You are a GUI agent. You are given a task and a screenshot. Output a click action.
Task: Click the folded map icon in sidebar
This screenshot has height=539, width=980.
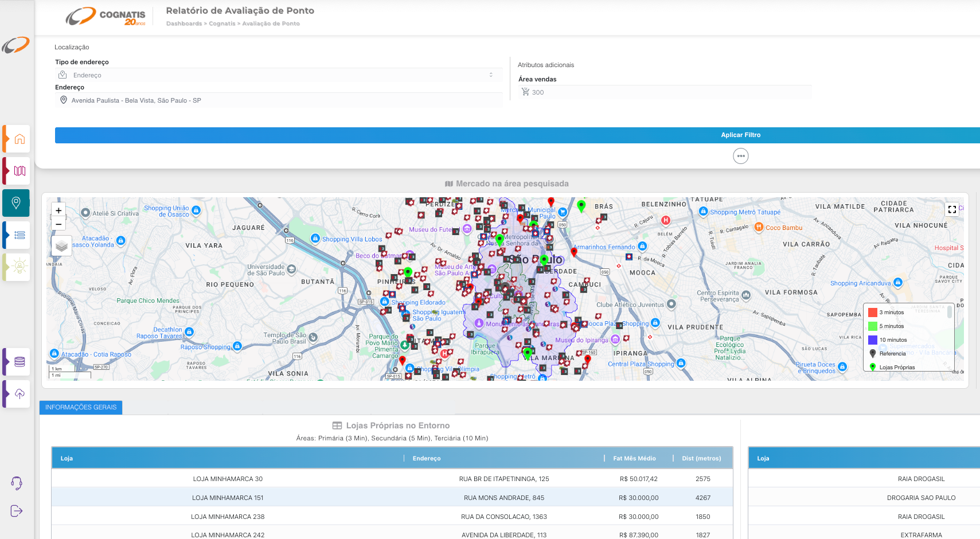pos(19,171)
